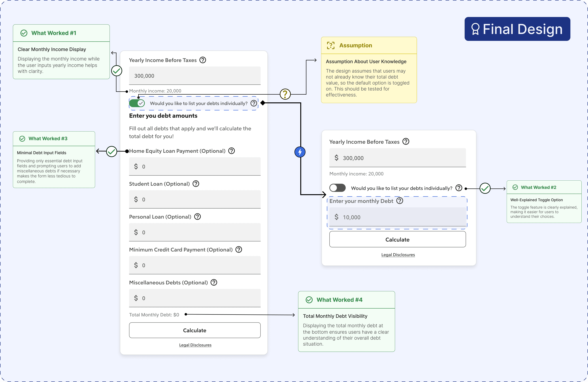588x382 pixels.
Task: Click the right Yearly Income field showing $300,000
Action: pyautogui.click(x=397, y=158)
